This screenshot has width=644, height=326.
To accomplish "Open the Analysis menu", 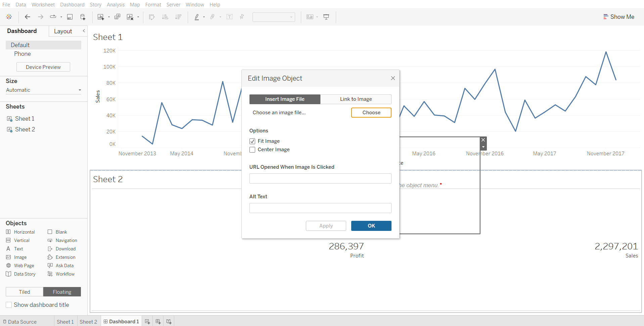I will click(x=116, y=5).
